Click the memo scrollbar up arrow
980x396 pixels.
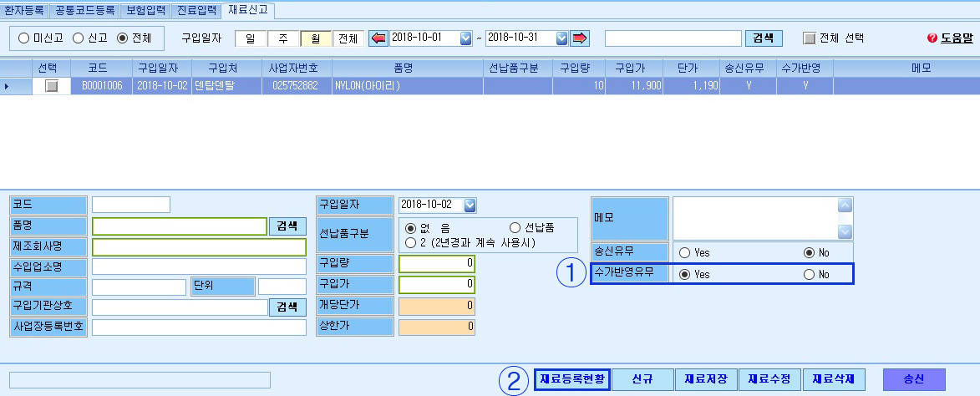pyautogui.click(x=845, y=205)
